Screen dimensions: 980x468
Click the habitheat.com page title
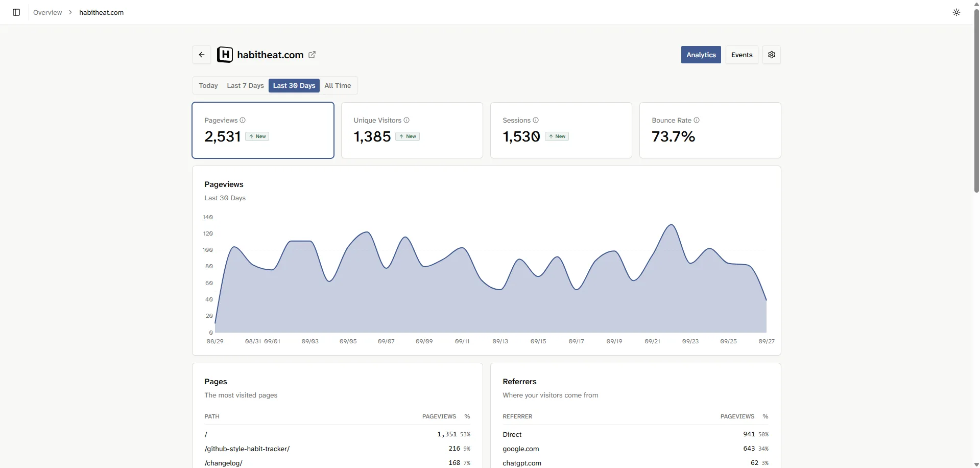270,55
